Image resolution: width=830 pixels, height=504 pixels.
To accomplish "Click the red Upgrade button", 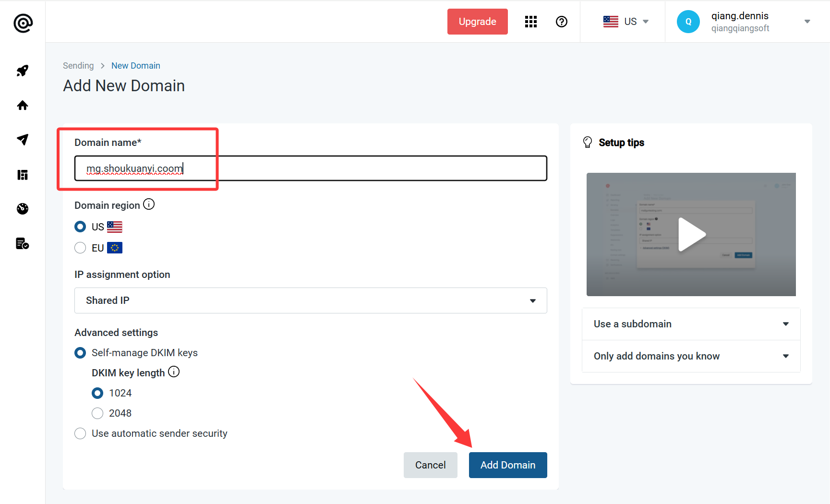I will 477,22.
